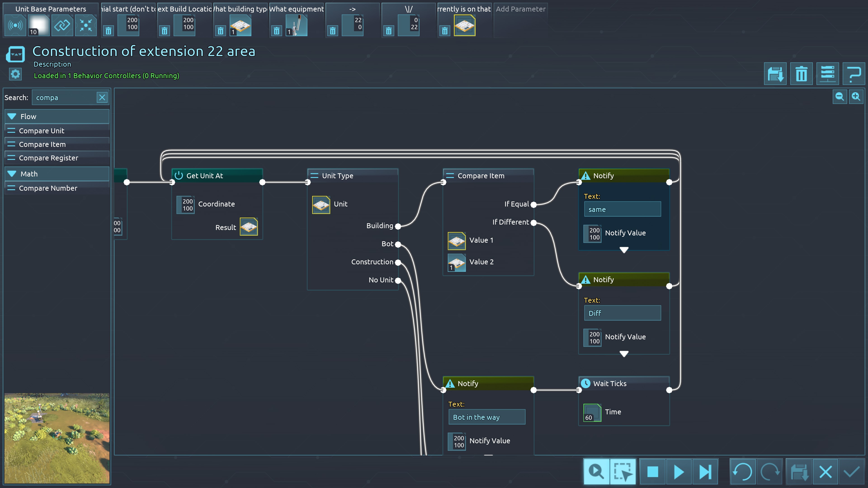Screen dimensions: 868x488
Task: Select Compare Number instruction
Action: pos(48,188)
